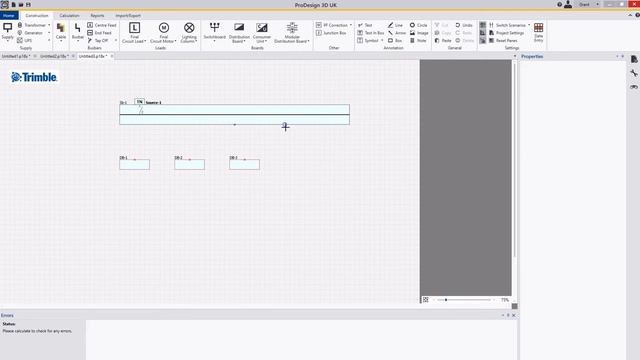The width and height of the screenshot is (640, 360).
Task: Select the Cable tool
Action: (61, 32)
